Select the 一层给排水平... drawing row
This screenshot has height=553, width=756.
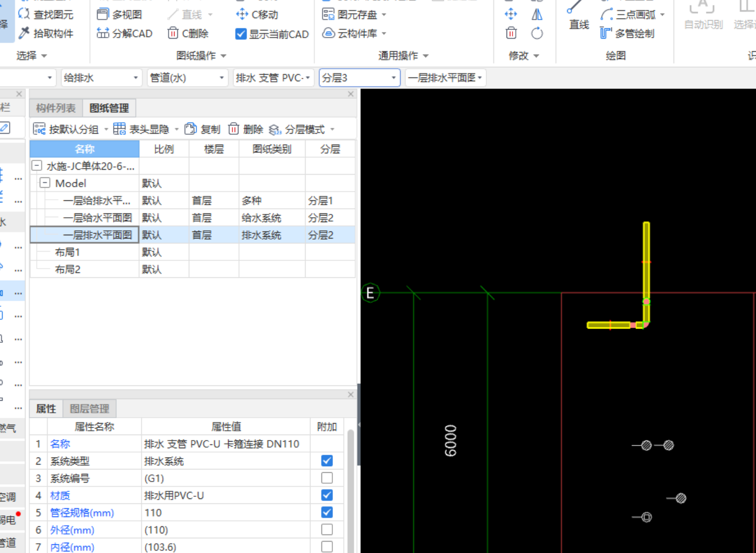click(x=193, y=200)
